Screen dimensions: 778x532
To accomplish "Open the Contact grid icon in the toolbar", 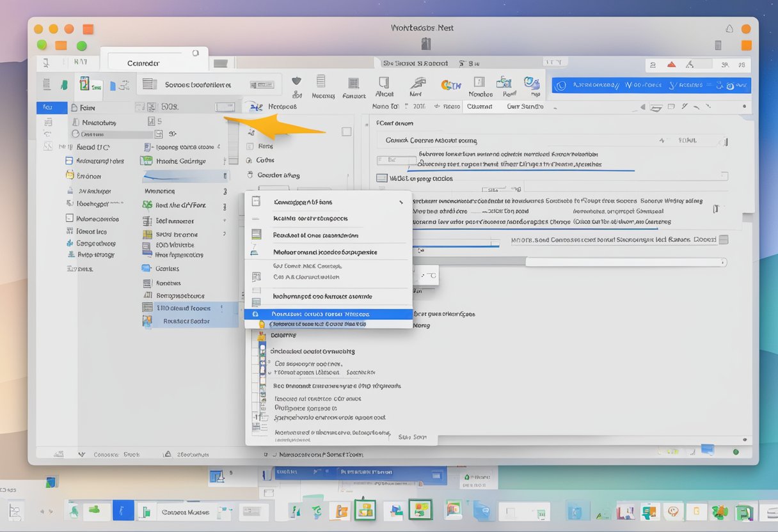I will (354, 83).
